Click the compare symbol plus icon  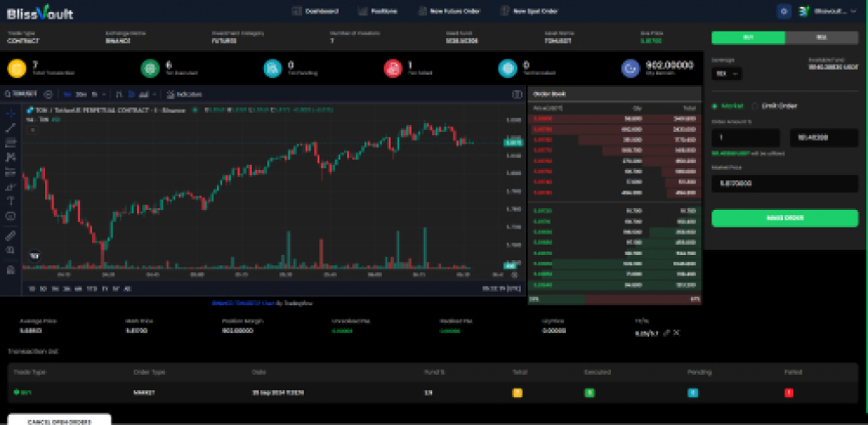[x=49, y=94]
